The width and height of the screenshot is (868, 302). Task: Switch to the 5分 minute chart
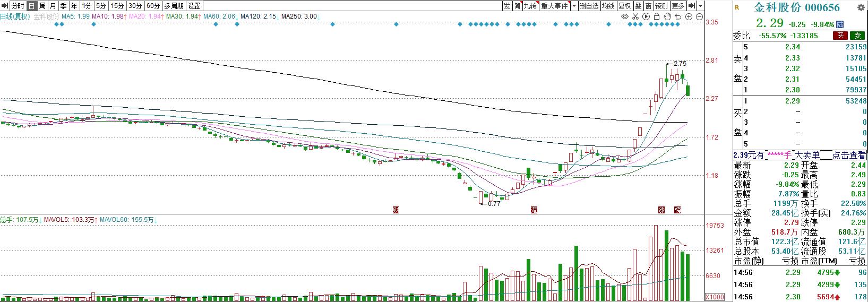point(101,6)
